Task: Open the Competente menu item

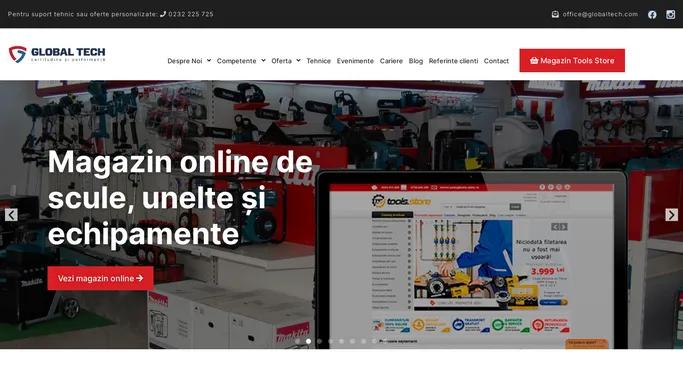Action: (237, 61)
